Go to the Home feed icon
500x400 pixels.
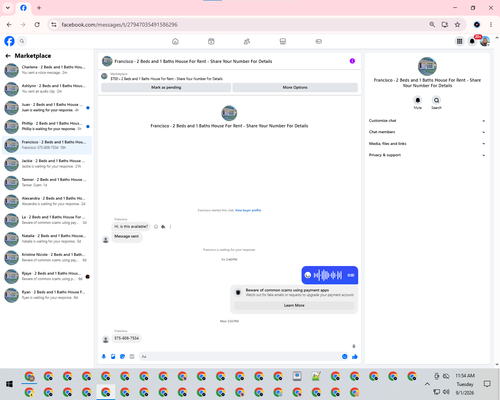[x=175, y=41]
